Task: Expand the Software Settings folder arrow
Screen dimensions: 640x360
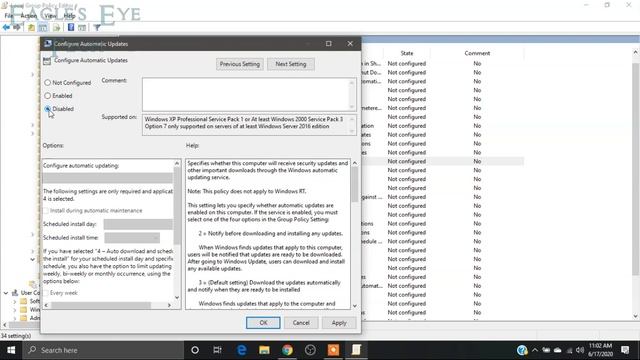Action: 15,302
